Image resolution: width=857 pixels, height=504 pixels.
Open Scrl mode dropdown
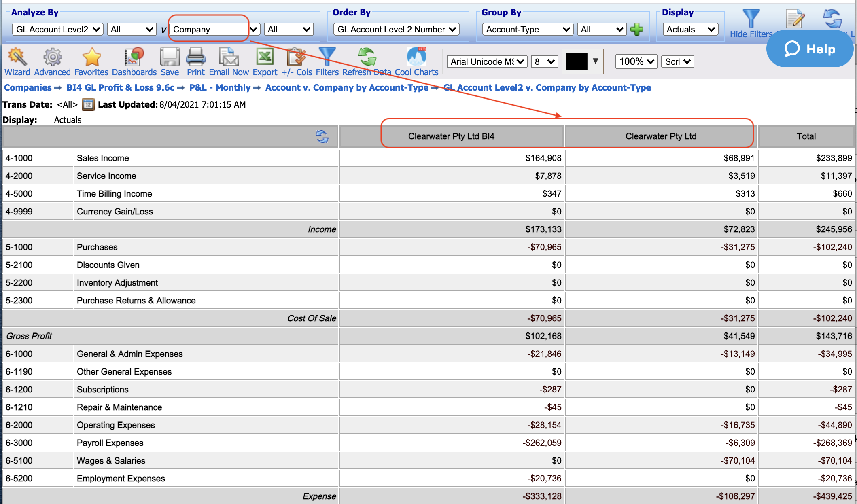click(x=677, y=61)
